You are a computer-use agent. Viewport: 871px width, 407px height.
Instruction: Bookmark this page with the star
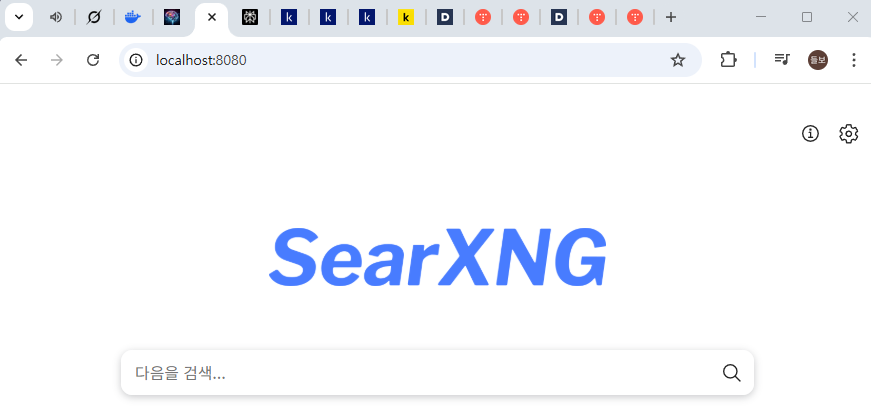(x=678, y=60)
